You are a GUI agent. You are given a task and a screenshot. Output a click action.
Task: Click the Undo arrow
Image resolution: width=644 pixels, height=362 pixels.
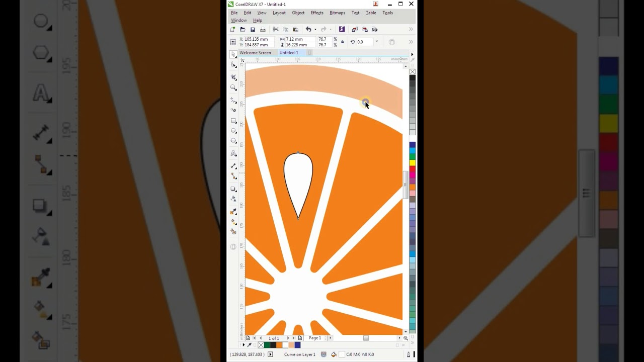(308, 30)
